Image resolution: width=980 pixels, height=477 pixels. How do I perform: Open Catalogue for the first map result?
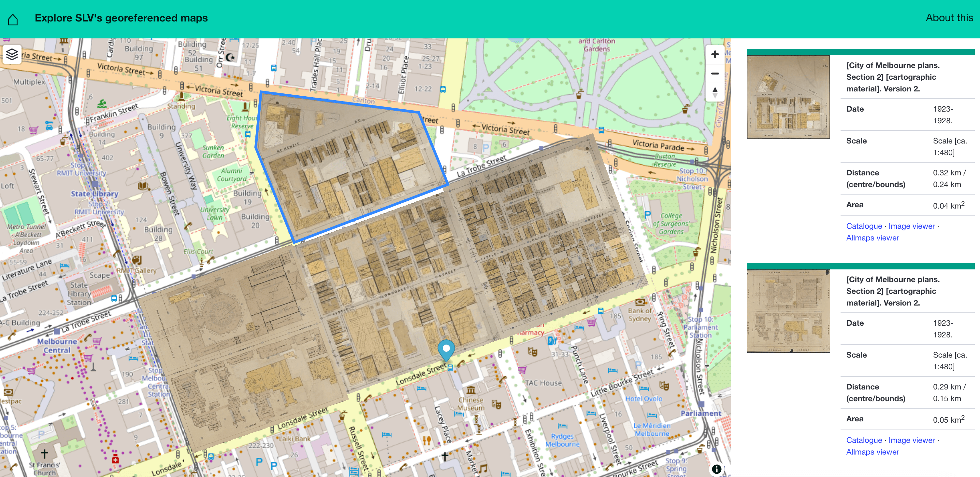pos(864,226)
